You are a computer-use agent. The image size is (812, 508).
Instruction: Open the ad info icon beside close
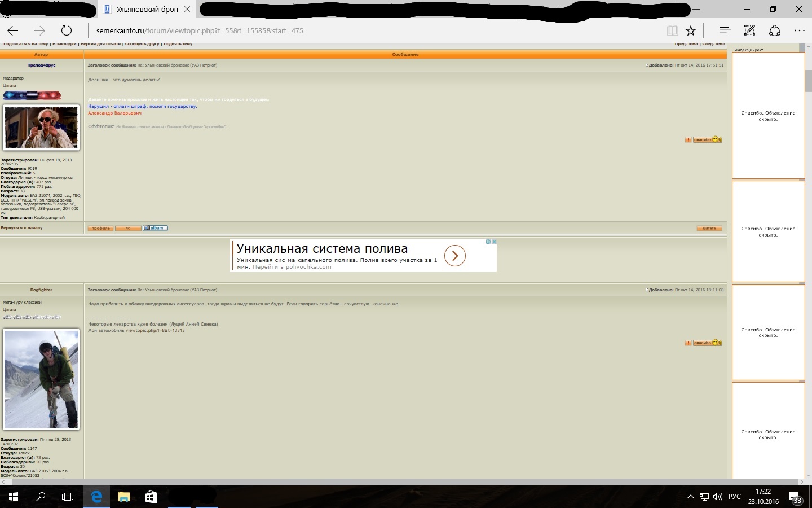pyautogui.click(x=488, y=242)
